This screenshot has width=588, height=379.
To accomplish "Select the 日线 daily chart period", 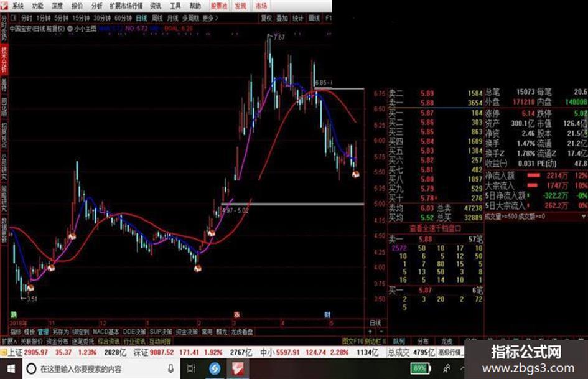I will point(141,18).
